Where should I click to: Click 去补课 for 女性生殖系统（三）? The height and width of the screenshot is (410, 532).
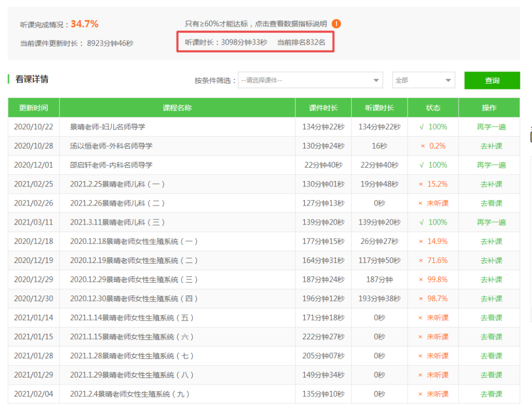491,280
